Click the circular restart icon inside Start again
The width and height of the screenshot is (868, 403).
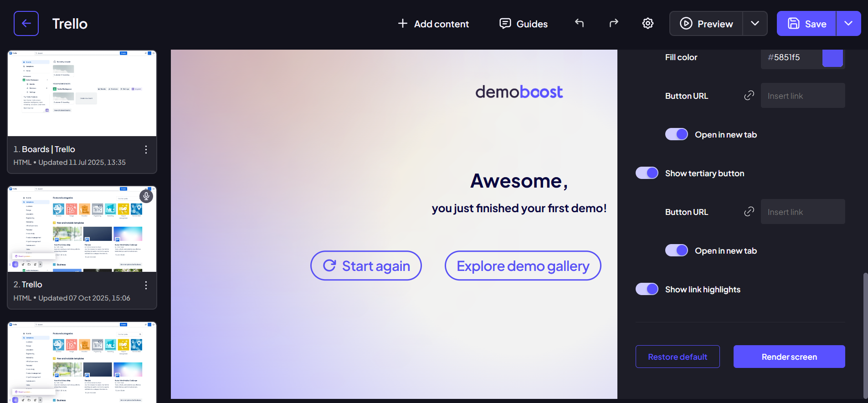click(x=329, y=265)
